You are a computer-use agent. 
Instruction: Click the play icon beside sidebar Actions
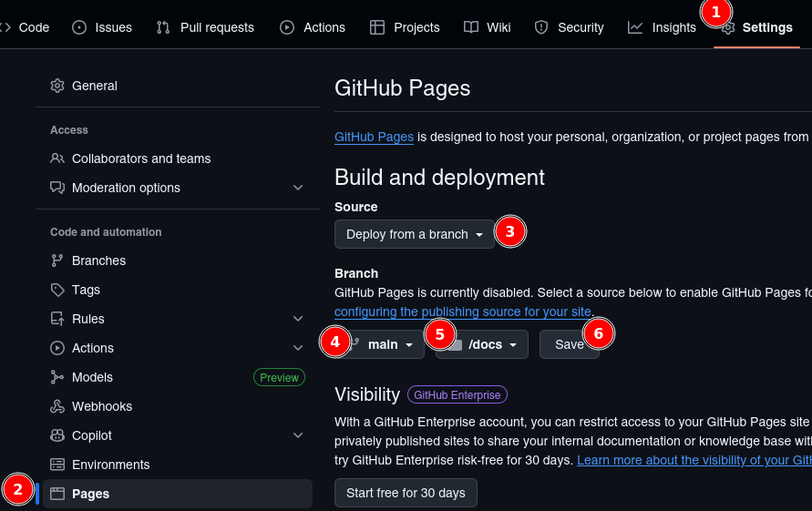pyautogui.click(x=57, y=348)
